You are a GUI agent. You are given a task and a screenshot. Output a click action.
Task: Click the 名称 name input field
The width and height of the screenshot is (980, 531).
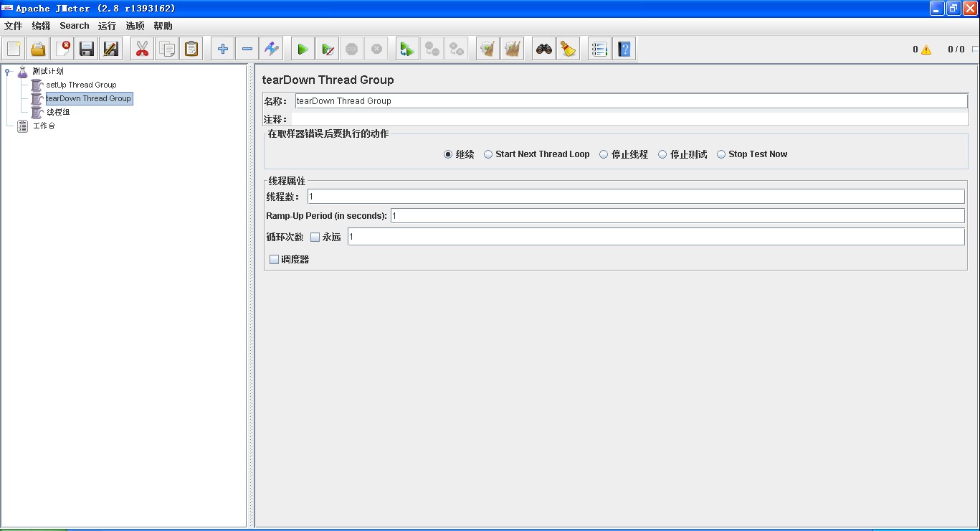tap(631, 101)
